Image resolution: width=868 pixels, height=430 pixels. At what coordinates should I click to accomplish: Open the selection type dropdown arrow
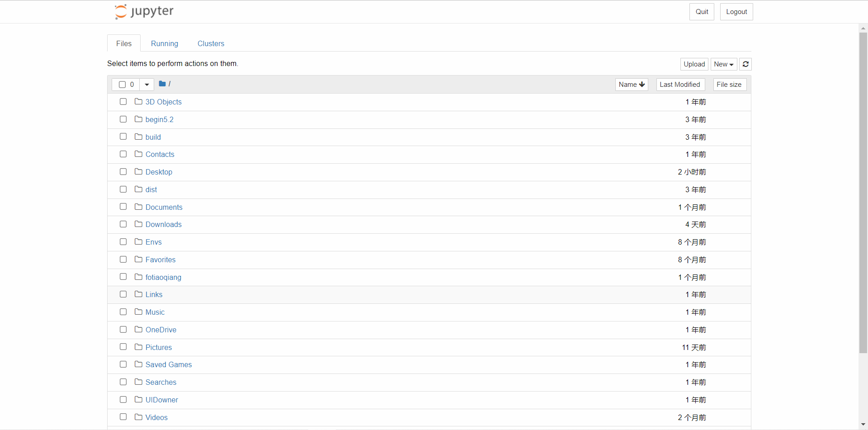click(147, 85)
